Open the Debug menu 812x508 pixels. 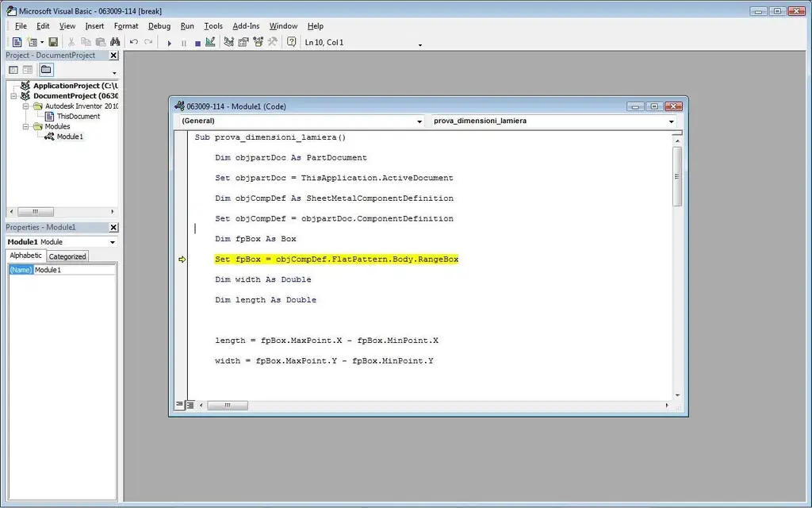(159, 26)
